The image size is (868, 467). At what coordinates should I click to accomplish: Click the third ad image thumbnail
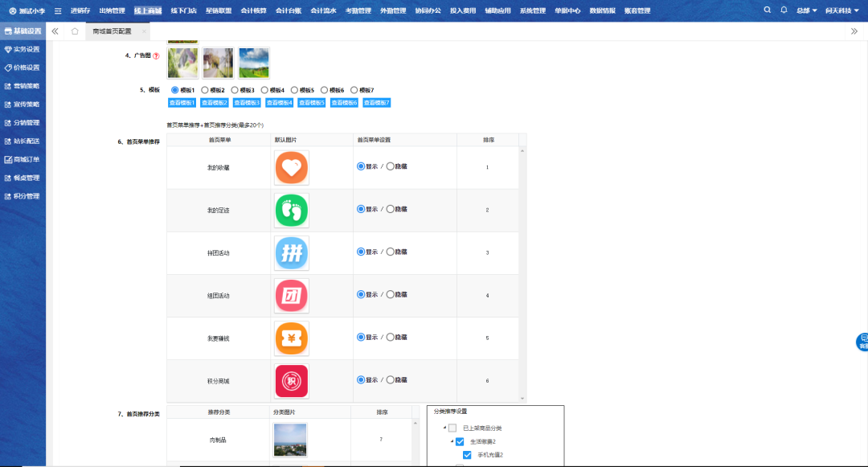[x=253, y=63]
